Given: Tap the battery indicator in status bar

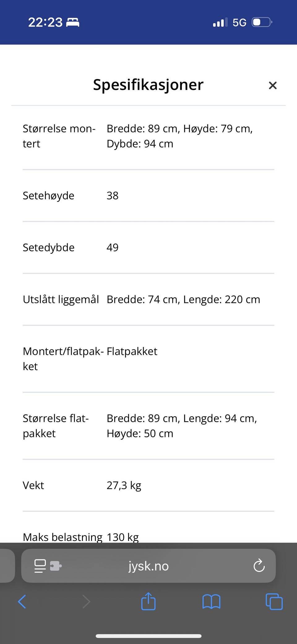Looking at the screenshot, I should pos(261,22).
